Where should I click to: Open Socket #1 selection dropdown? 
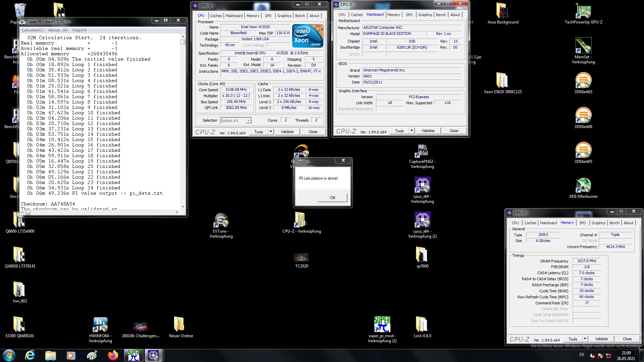236,121
